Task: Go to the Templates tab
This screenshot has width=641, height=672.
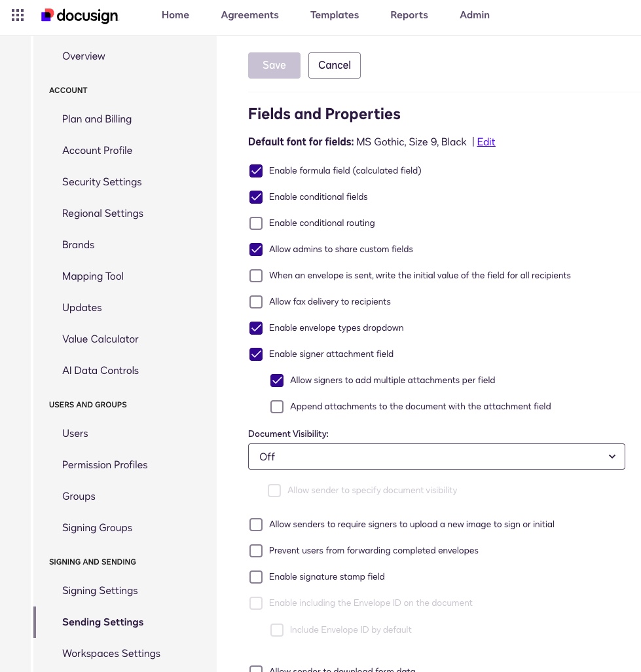Action: (x=335, y=15)
